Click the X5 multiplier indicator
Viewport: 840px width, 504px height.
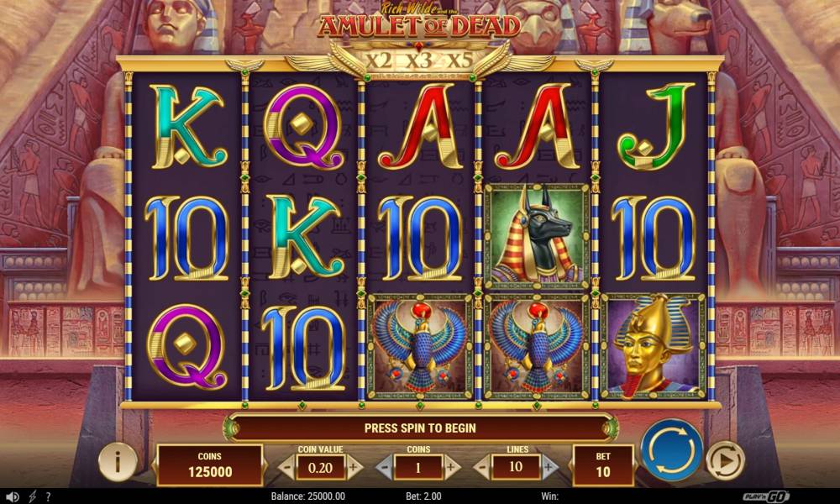coord(459,60)
